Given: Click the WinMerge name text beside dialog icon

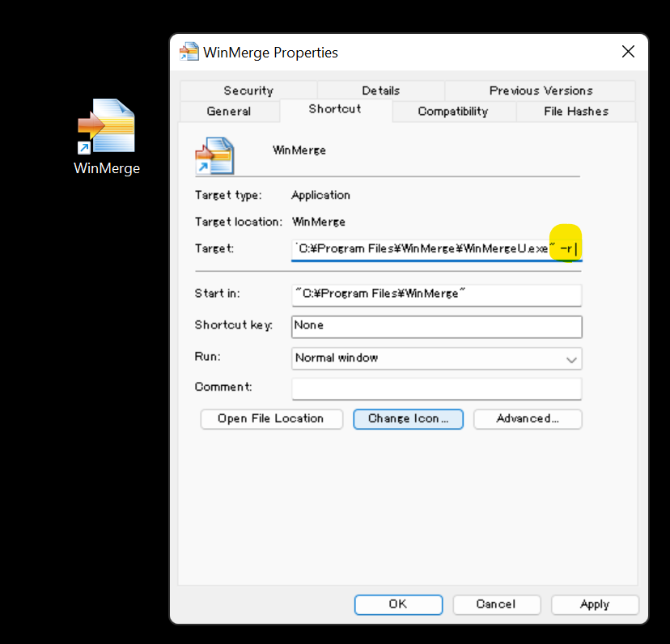Looking at the screenshot, I should pyautogui.click(x=299, y=150).
